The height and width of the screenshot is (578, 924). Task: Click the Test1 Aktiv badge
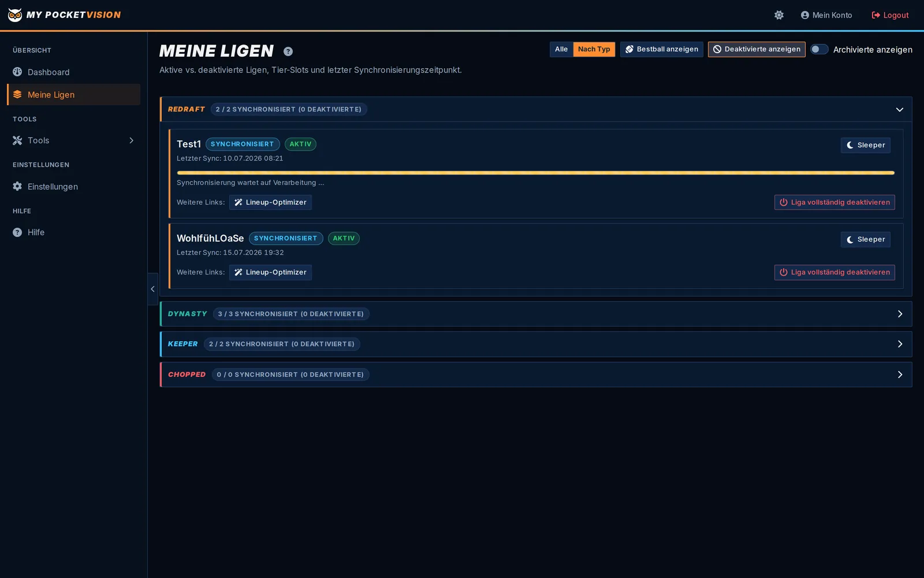(300, 144)
